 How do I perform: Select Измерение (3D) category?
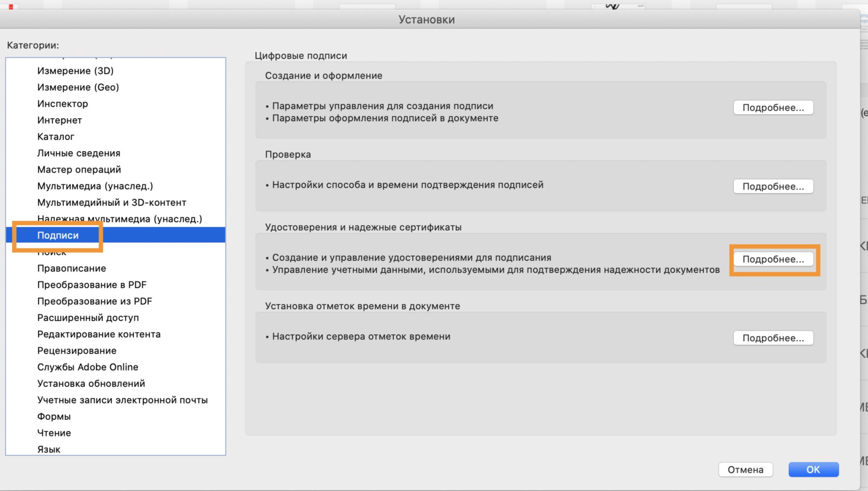(x=75, y=71)
